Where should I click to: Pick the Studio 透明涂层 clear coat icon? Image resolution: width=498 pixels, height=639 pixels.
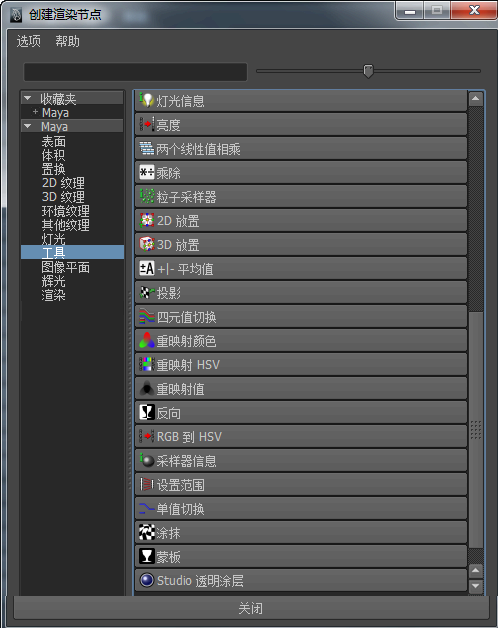point(147,580)
